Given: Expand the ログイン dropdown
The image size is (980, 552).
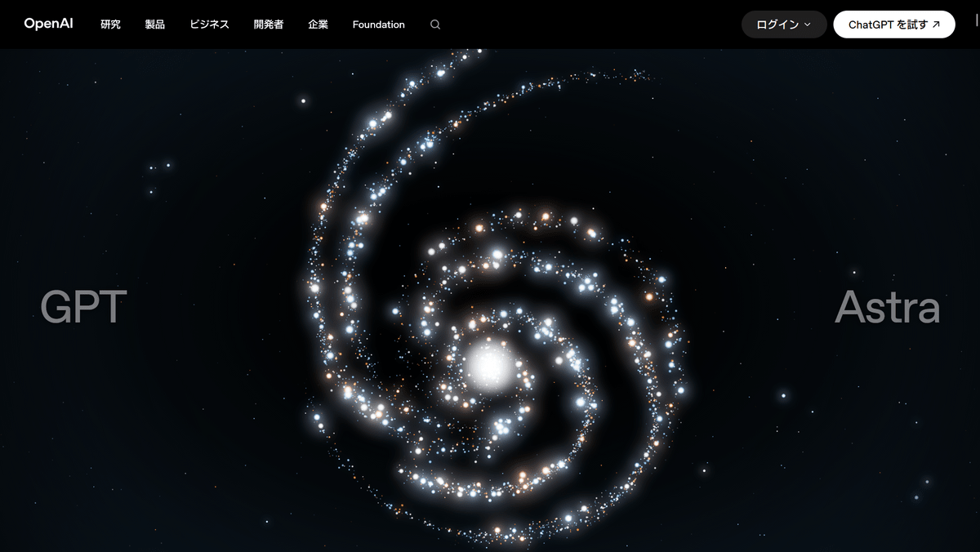Looking at the screenshot, I should (x=784, y=24).
